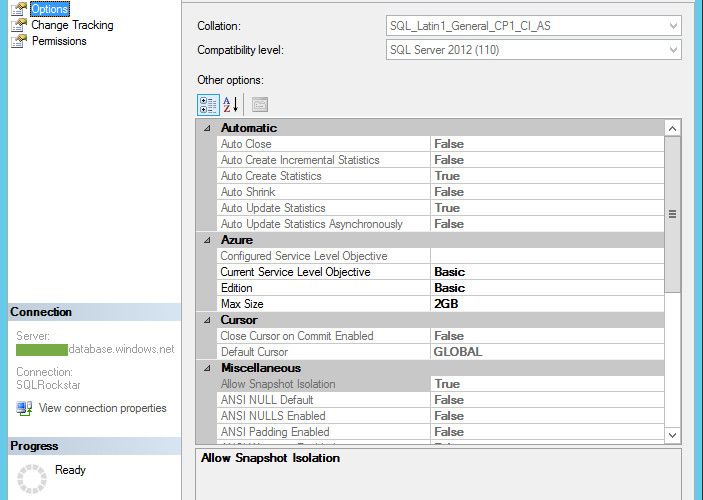
Task: Click the Default Cursor value GLOBAL
Action: pyautogui.click(x=458, y=352)
